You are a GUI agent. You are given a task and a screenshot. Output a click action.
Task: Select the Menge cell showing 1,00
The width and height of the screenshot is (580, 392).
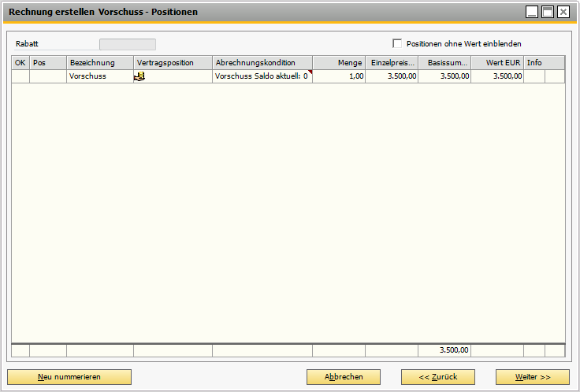pyautogui.click(x=339, y=77)
